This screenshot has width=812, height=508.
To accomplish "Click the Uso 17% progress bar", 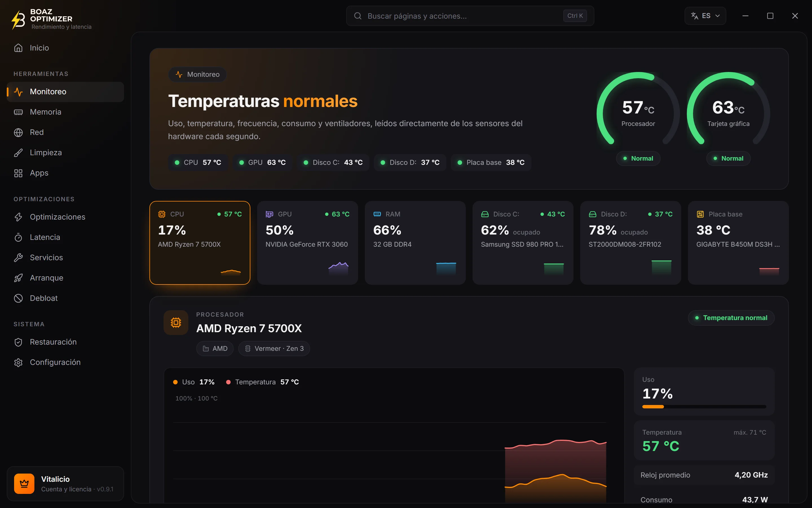I will tap(704, 406).
